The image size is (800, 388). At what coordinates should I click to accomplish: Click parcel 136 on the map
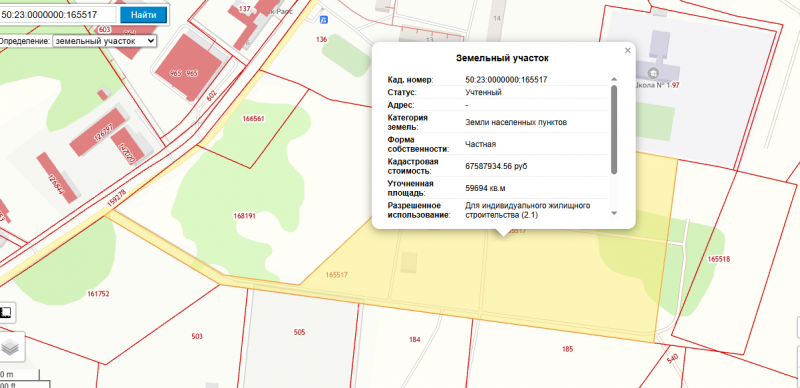(321, 39)
